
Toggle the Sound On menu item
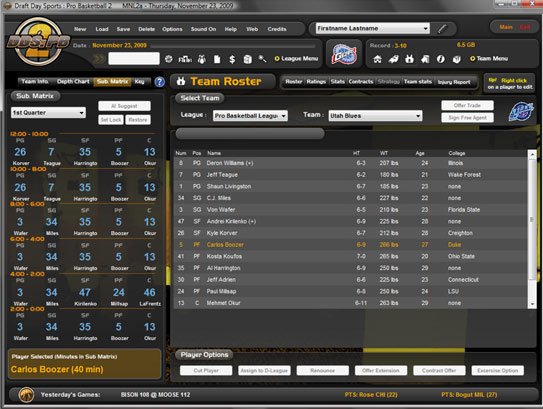click(203, 29)
